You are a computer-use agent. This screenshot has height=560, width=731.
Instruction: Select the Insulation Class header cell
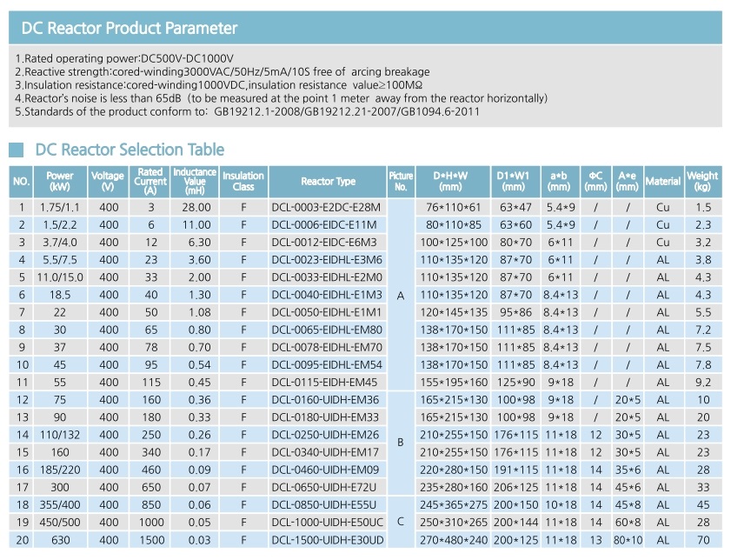[243, 182]
